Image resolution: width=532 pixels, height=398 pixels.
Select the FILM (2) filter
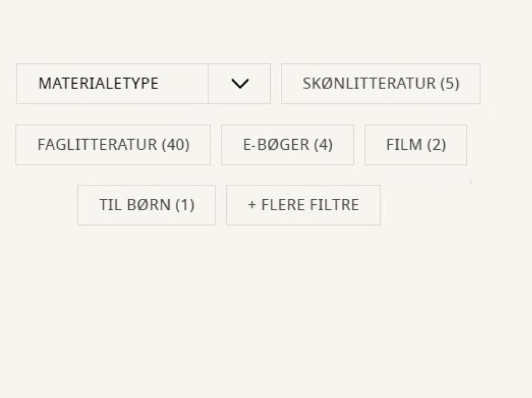click(x=416, y=145)
